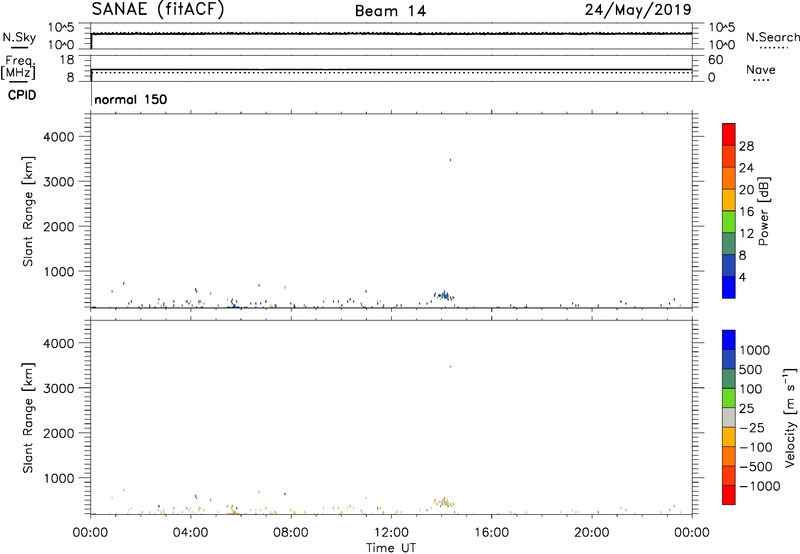The image size is (800, 554).
Task: Click the 08:00 time axis tick label
Action: (x=291, y=533)
